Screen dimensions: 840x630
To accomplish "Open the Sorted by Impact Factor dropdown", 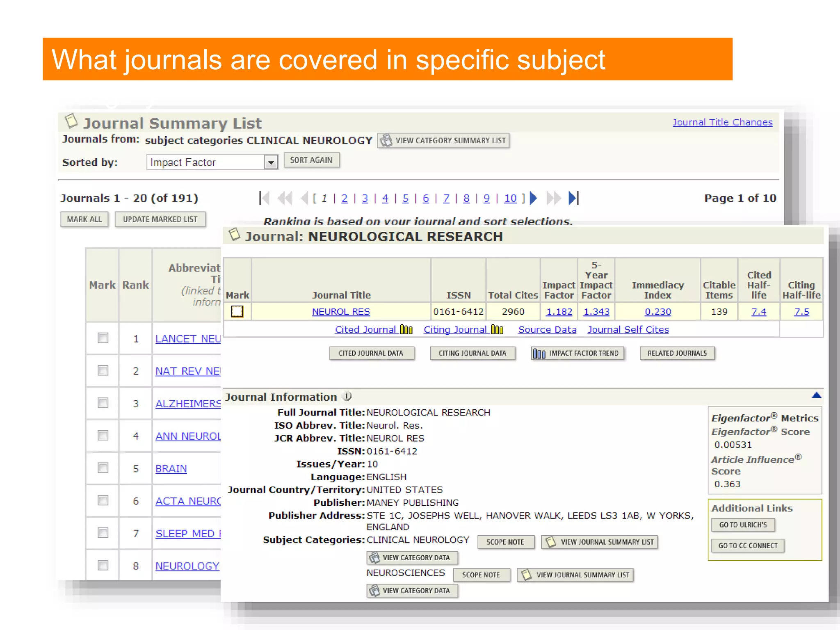I will (x=271, y=162).
